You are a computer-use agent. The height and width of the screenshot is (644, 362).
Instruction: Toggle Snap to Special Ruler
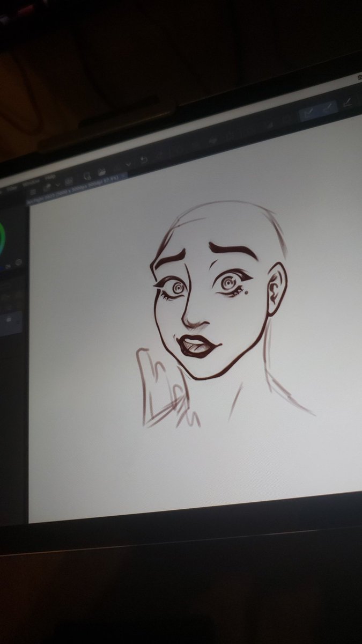tap(329, 107)
